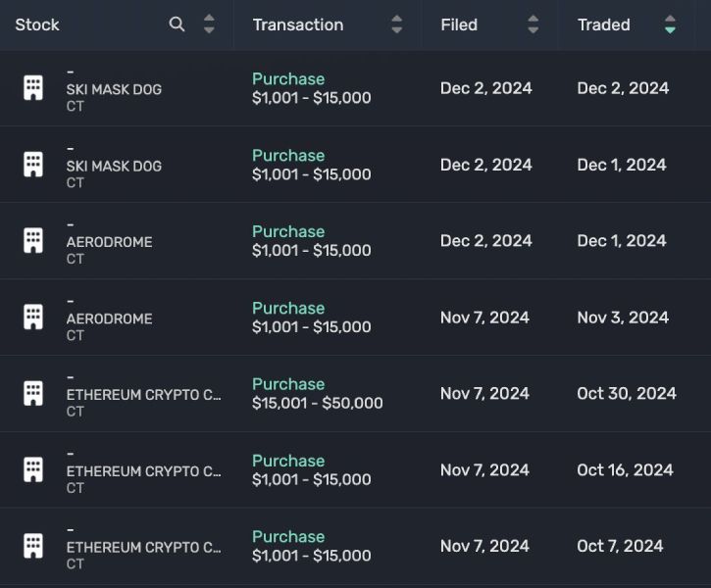This screenshot has height=588, width=711.
Task: Click building icon for AERODROME traded Nov 3
Action: point(33,318)
